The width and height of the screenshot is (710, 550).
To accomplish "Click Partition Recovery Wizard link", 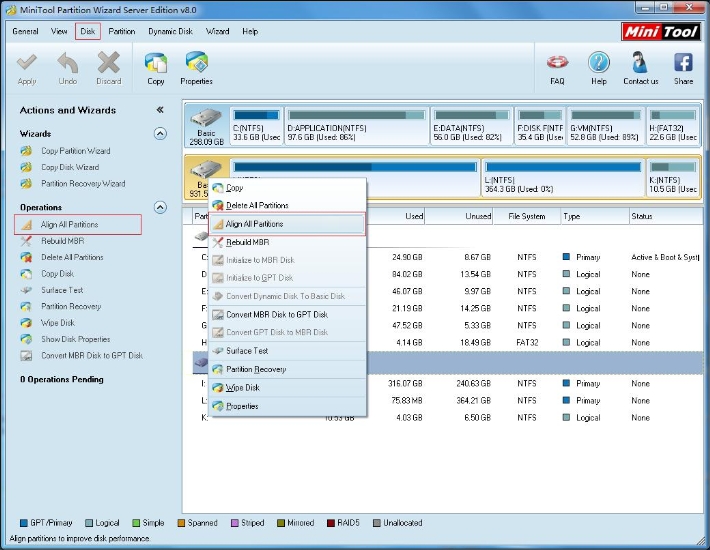I will (82, 184).
